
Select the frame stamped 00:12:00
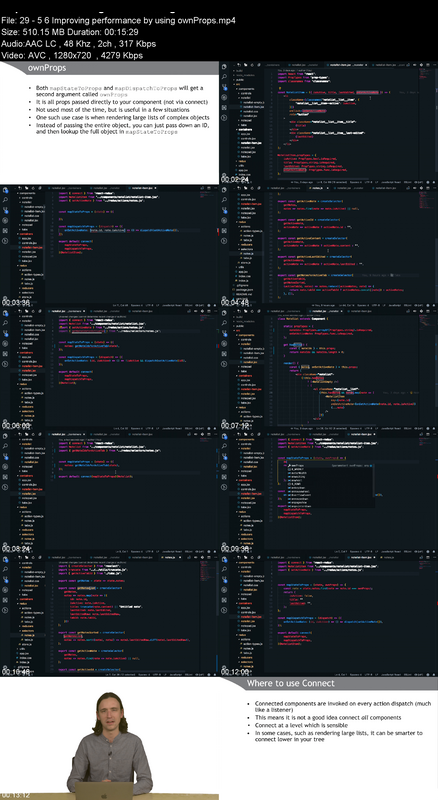click(329, 616)
